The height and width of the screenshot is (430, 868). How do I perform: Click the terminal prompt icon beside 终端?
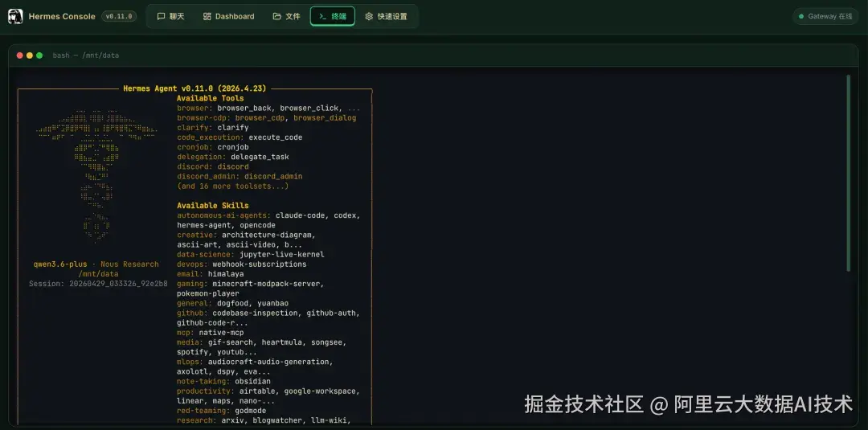(323, 17)
